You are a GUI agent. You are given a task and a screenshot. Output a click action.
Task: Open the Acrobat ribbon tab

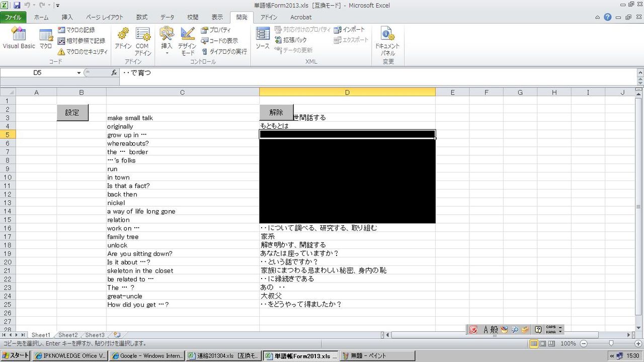click(x=301, y=17)
